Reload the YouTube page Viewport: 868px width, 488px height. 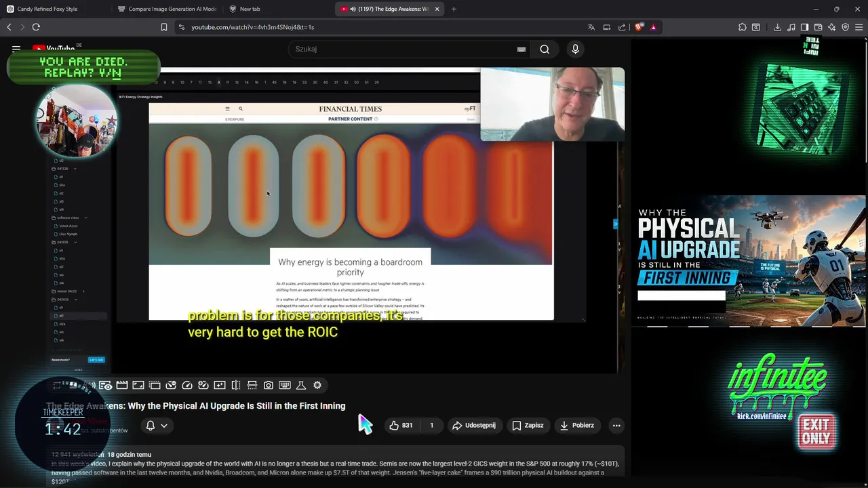36,27
